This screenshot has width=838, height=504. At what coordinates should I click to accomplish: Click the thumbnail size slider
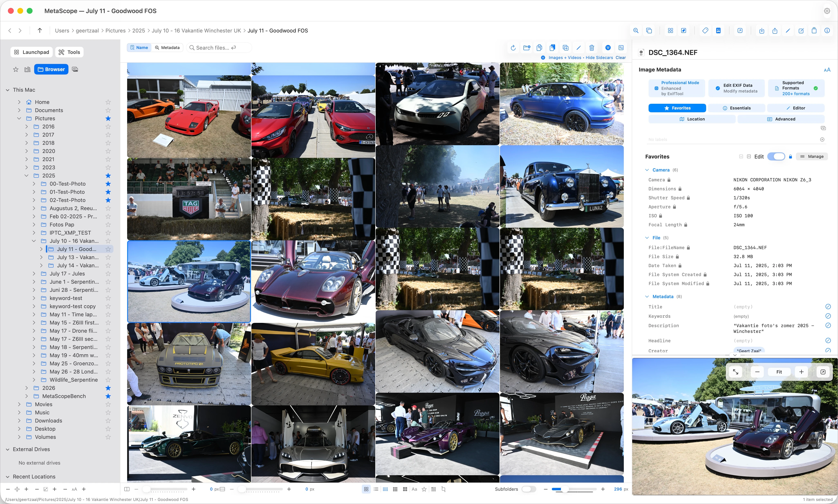click(574, 489)
